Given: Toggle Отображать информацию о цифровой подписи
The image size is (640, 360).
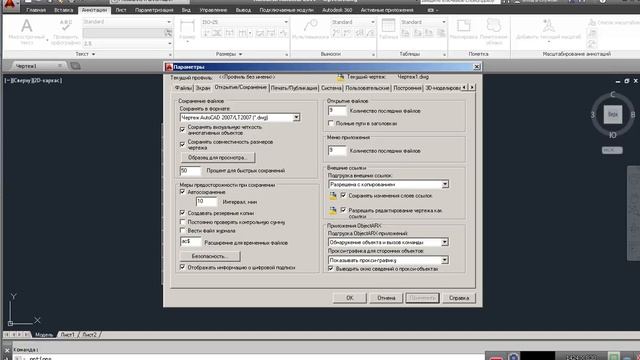Looking at the screenshot, I should pos(182,267).
